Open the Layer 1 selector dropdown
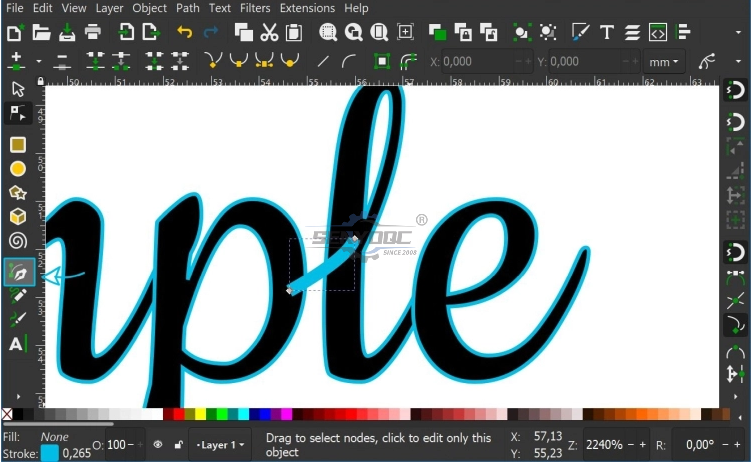 (x=220, y=445)
